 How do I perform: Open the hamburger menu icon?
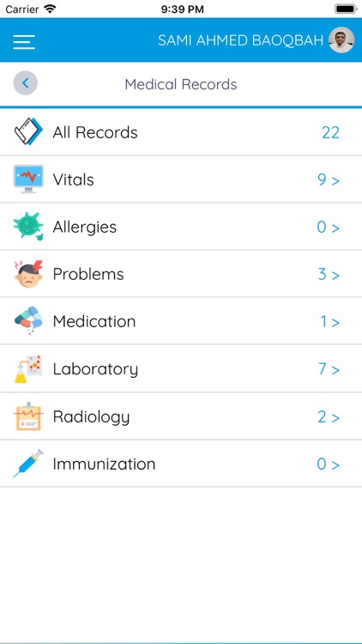click(24, 42)
